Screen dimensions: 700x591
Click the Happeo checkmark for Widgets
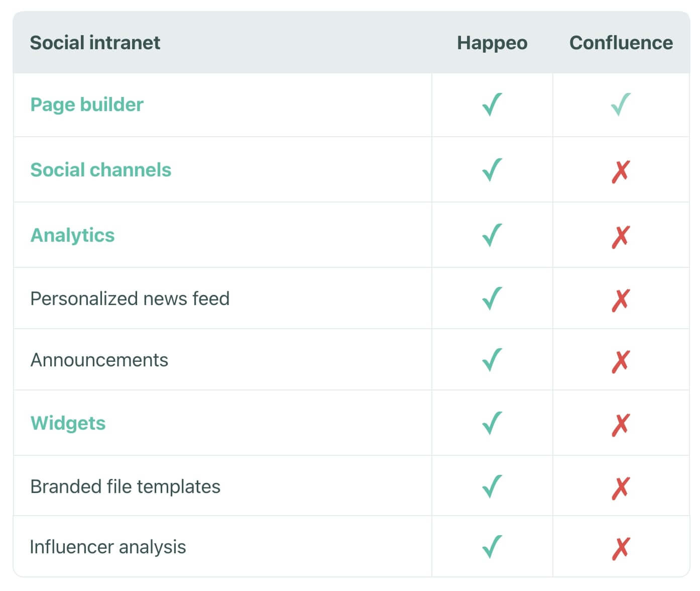(x=492, y=423)
